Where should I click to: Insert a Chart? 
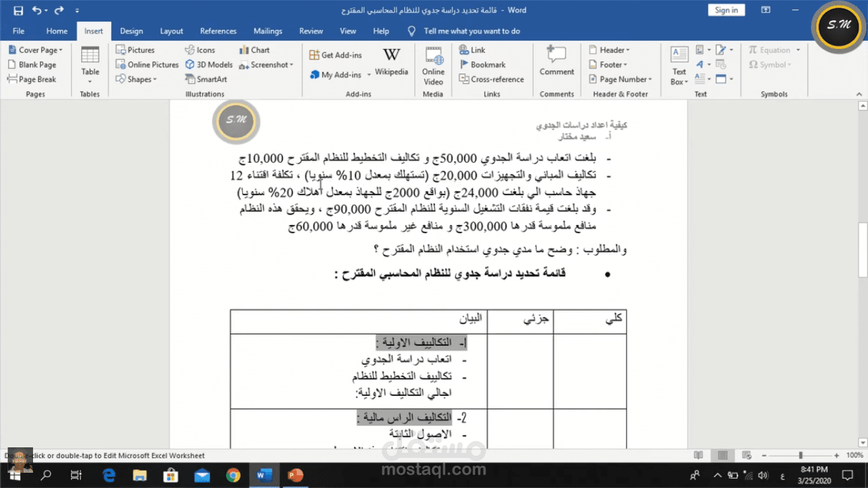(255, 50)
